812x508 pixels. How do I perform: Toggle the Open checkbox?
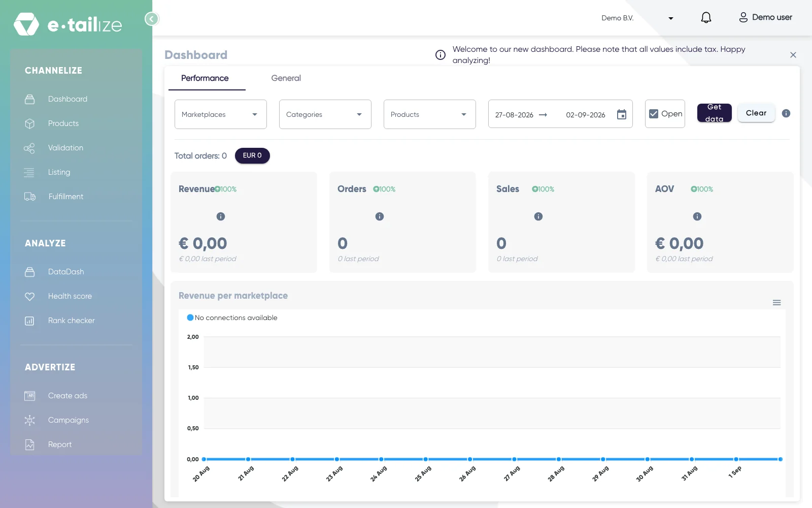tap(654, 114)
